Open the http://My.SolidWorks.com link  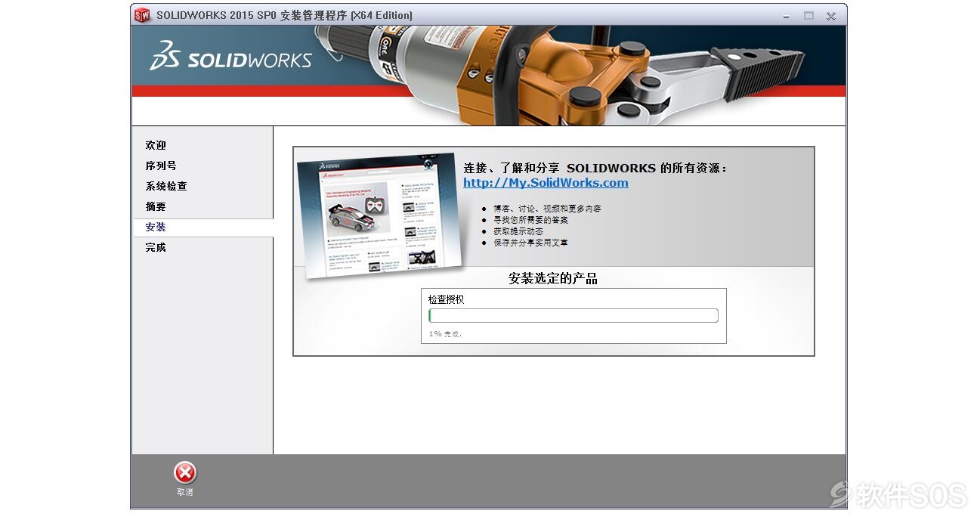click(546, 183)
